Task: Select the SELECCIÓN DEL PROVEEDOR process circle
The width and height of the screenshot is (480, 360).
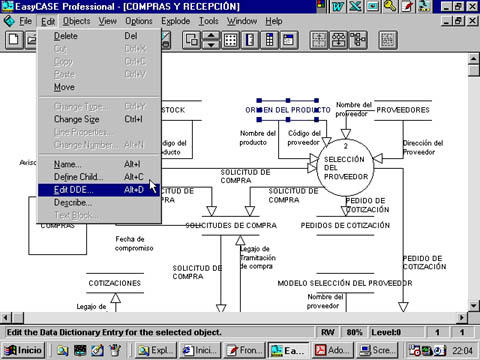Action: pyautogui.click(x=345, y=168)
